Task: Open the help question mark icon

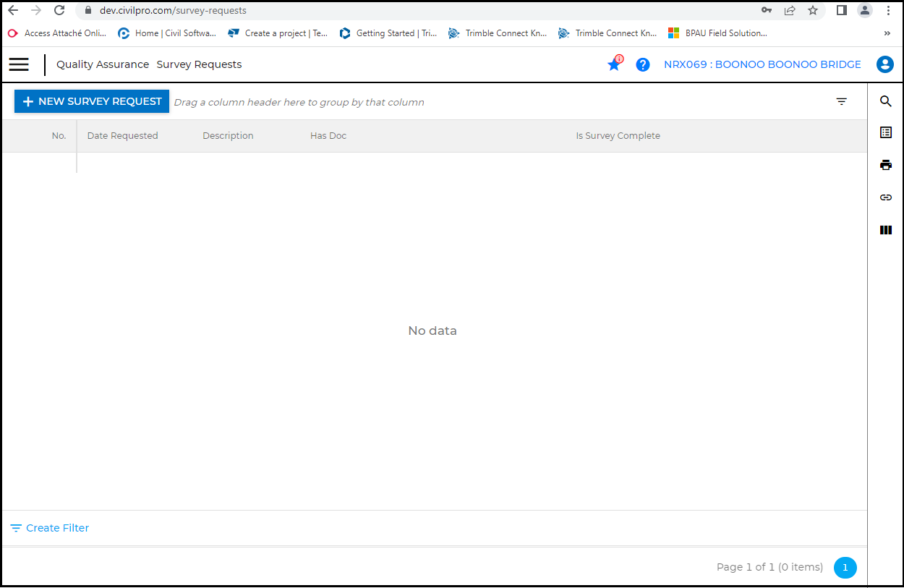Action: pos(642,65)
